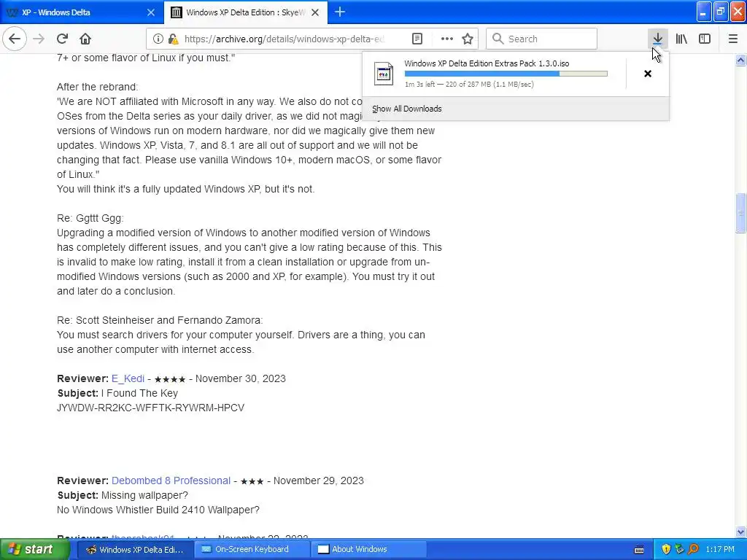Click the clock showing 1:17 PM
This screenshot has height=560, width=747.
click(x=720, y=549)
